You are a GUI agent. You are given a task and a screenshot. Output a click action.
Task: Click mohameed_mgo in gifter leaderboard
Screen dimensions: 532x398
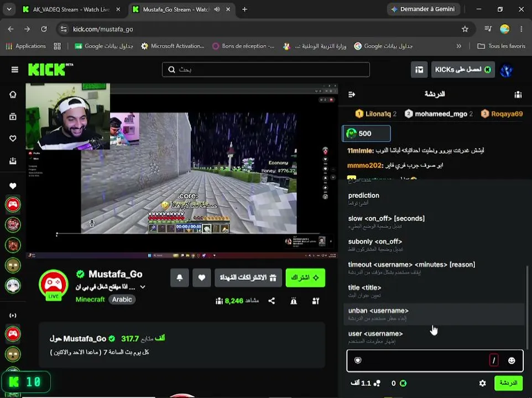(439, 114)
